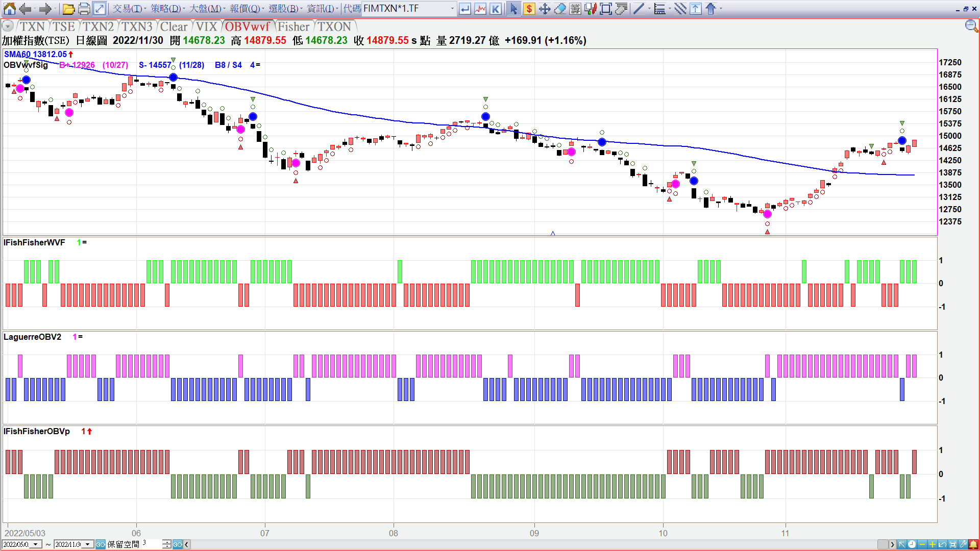The width and height of the screenshot is (980, 551).
Task: Click the printer icon
Action: point(84,9)
